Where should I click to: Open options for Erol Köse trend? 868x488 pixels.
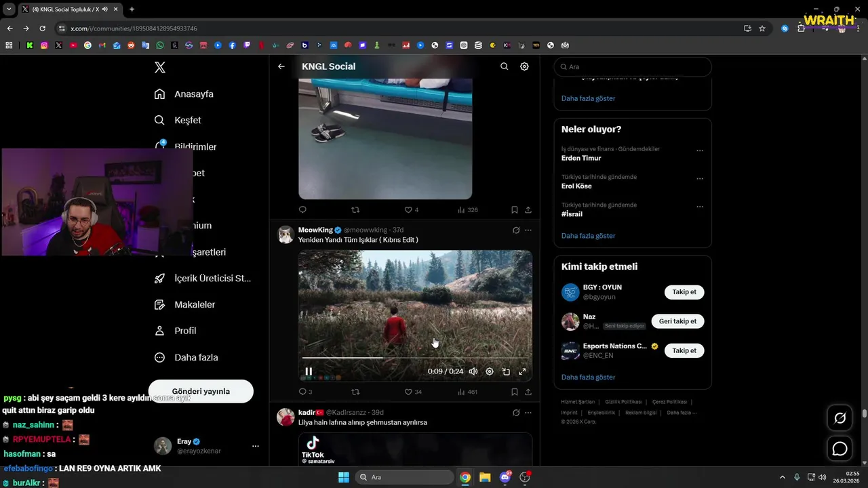pos(700,178)
